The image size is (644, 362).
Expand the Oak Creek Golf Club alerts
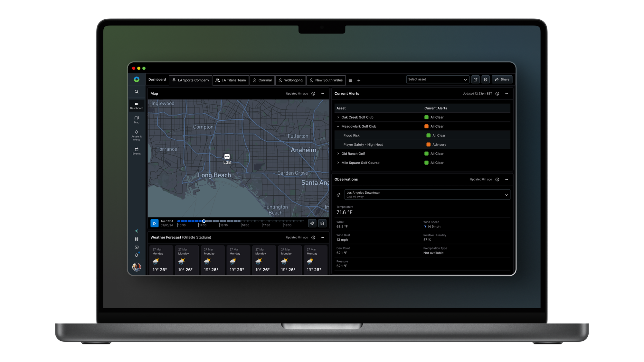338,117
